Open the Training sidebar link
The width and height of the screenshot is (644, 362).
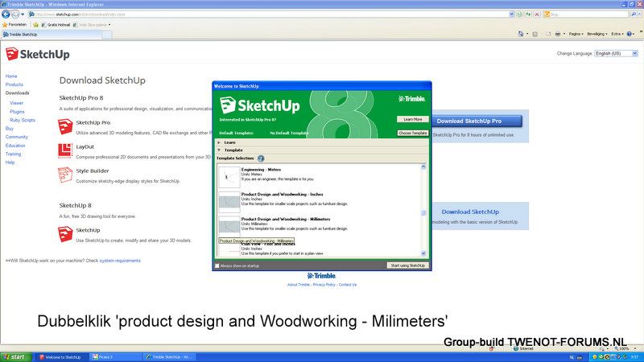pyautogui.click(x=13, y=154)
